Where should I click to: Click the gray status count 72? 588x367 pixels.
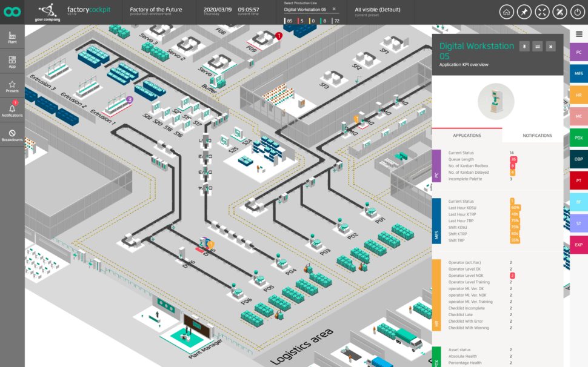[336, 21]
